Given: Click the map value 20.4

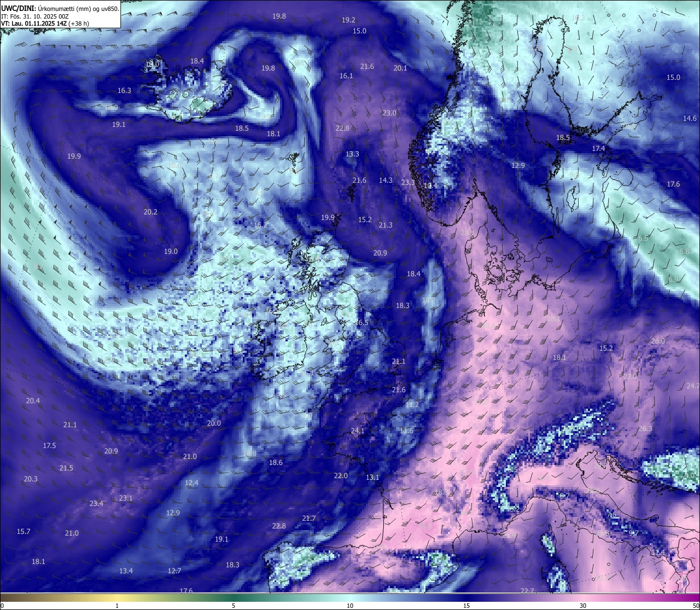Looking at the screenshot, I should point(33,400).
